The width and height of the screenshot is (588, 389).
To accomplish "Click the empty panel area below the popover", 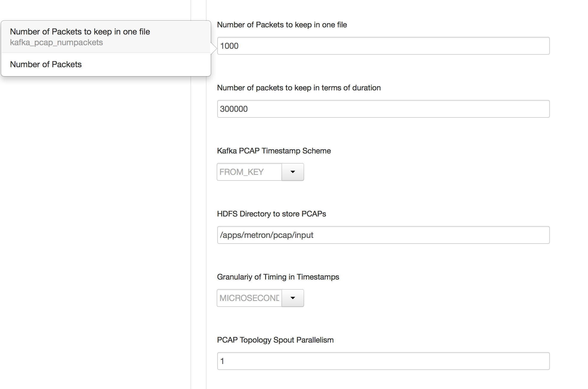I will [95, 208].
